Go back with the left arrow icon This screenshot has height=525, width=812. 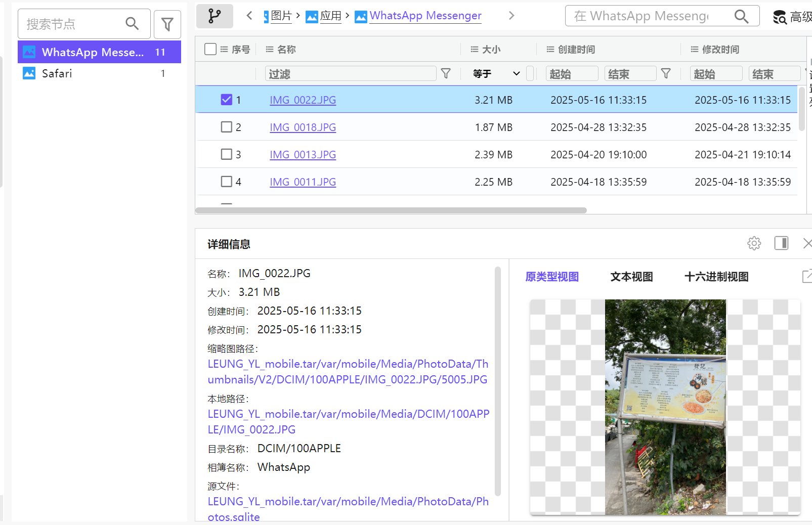tap(249, 16)
